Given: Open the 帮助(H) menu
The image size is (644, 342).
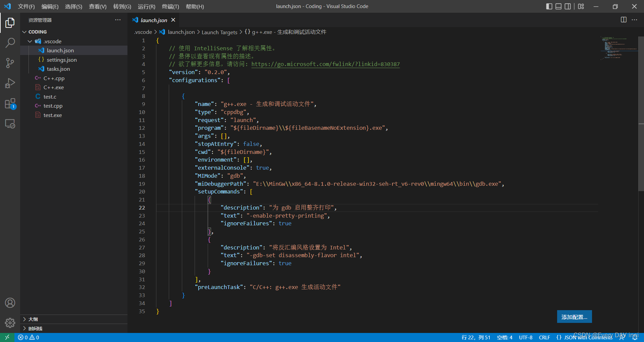Looking at the screenshot, I should 195,6.
